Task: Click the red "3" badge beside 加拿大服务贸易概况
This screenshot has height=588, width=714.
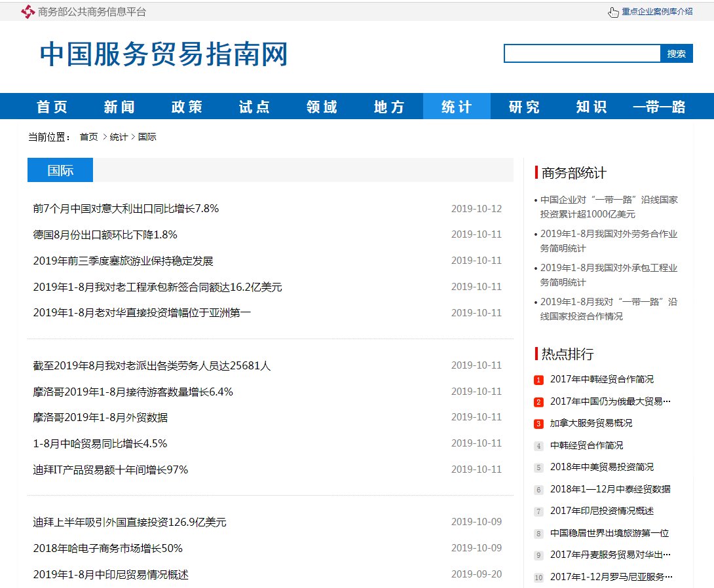Action: (539, 424)
